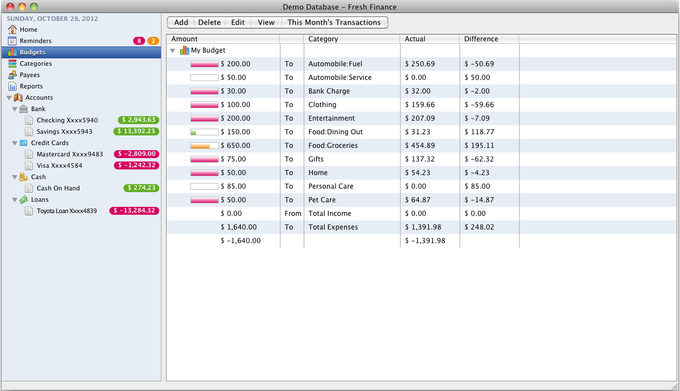680x391 pixels.
Task: Click the Reports chart icon
Action: [x=12, y=86]
